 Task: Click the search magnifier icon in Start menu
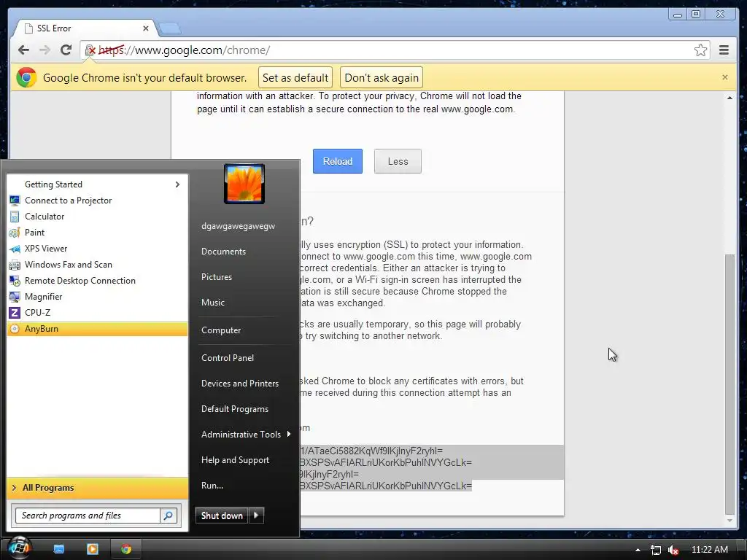tap(169, 516)
